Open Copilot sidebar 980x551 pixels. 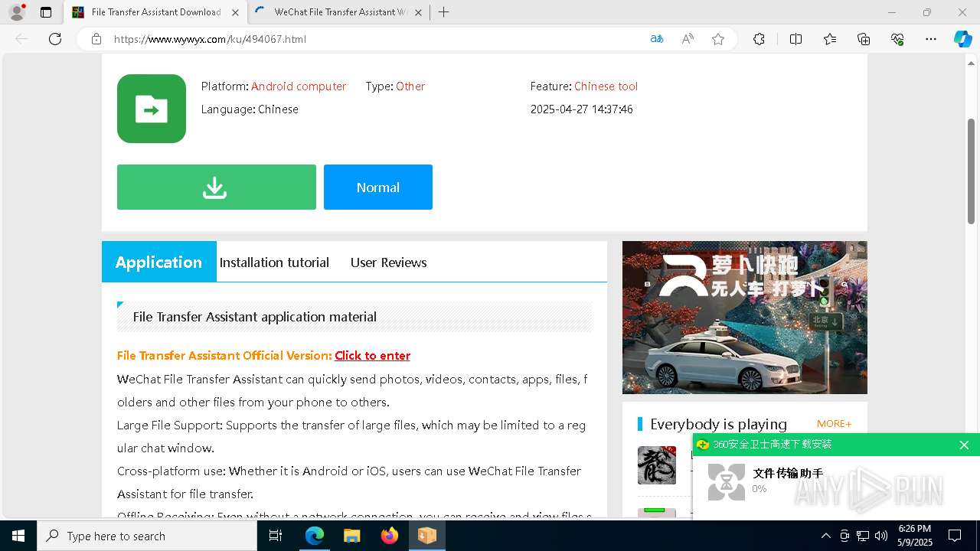[962, 39]
